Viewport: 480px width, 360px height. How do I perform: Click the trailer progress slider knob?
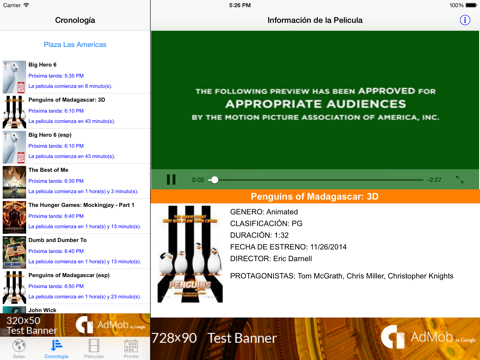coord(215,180)
